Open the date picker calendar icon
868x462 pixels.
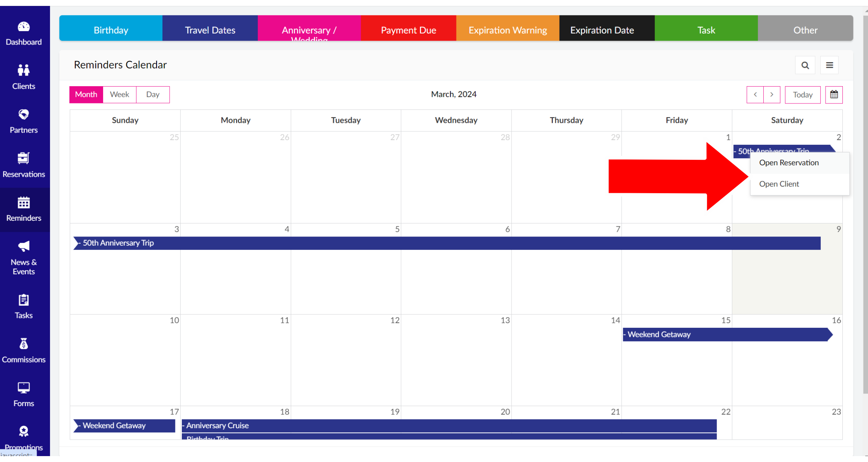coord(834,94)
